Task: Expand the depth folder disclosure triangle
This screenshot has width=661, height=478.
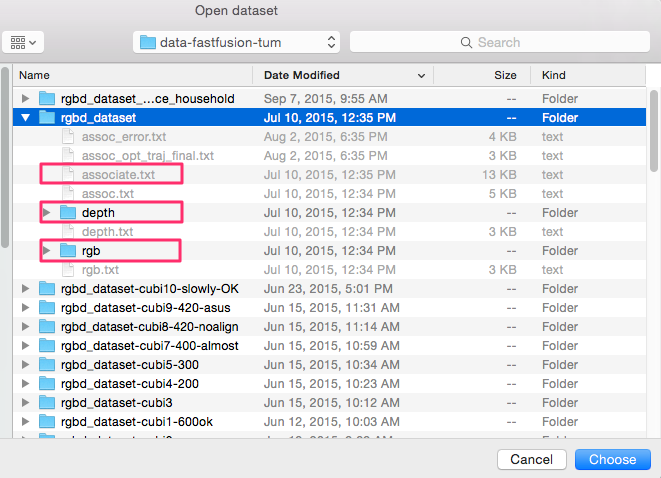Action: tap(46, 212)
